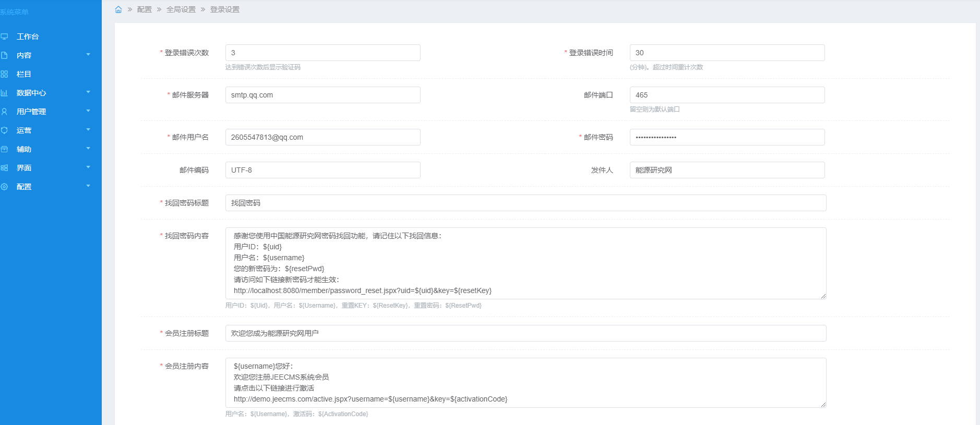Click the home icon in breadcrumb

click(x=118, y=9)
